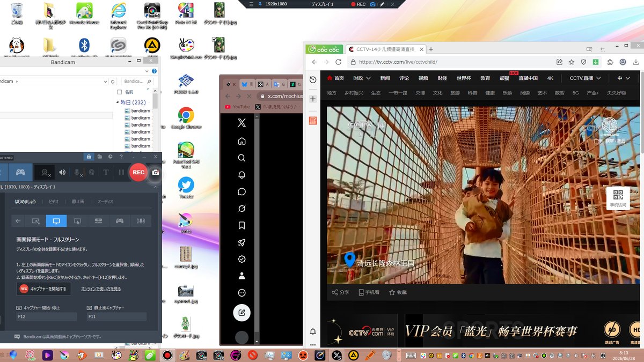Viewport: 644px width, 362px height.
Task: Open Cốc Cốc extensions puzzle icon
Action: 610,62
